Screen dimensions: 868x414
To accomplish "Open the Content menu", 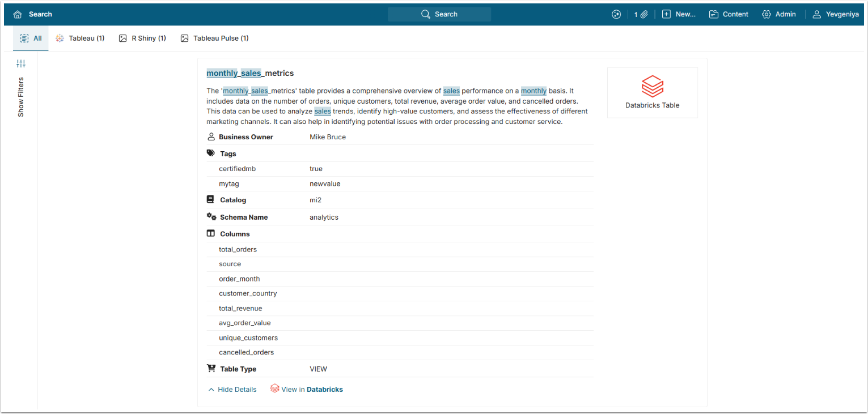I will pos(729,14).
